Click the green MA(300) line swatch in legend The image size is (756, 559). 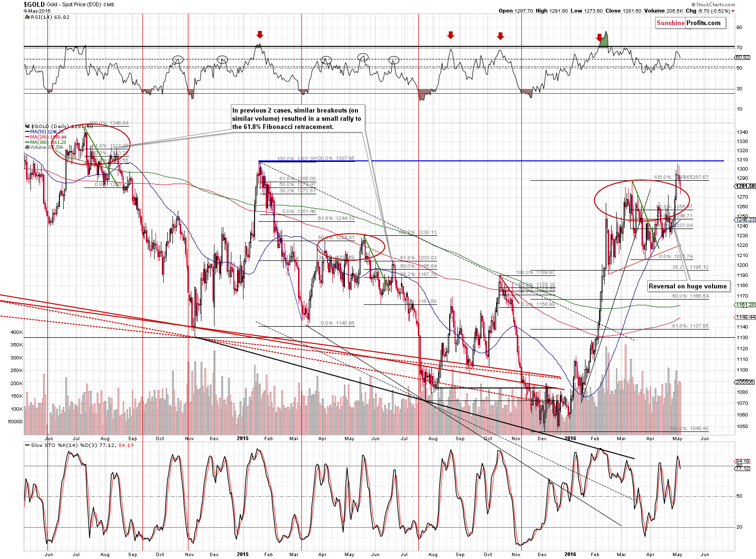pos(27,142)
